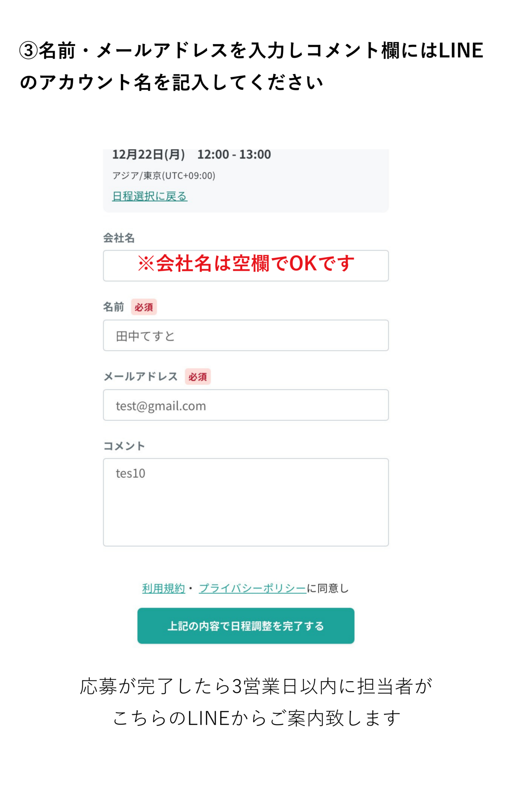512x812 pixels.
Task: Click the ③ step instruction heading
Action: click(x=251, y=66)
